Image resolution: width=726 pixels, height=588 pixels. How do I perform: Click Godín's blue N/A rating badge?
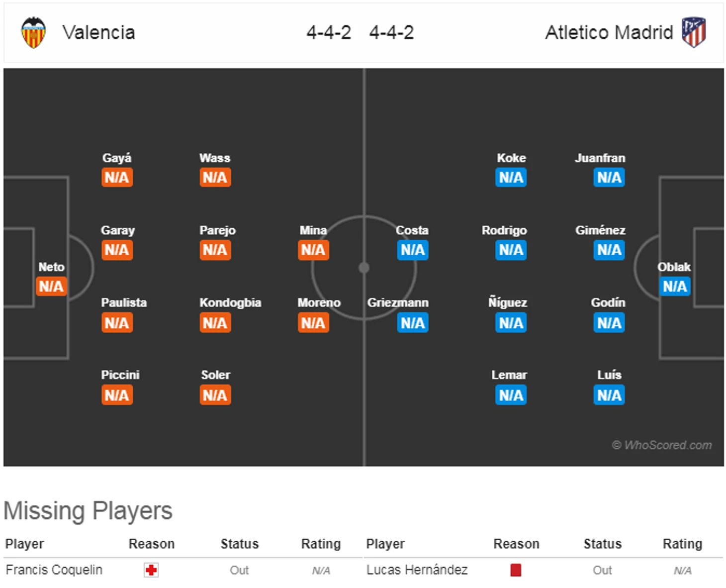click(609, 323)
